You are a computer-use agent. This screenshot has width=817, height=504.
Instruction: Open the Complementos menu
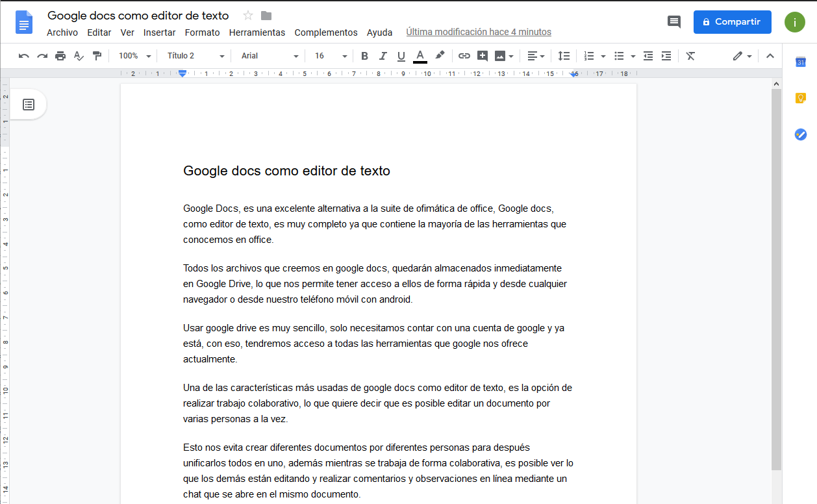(x=326, y=32)
